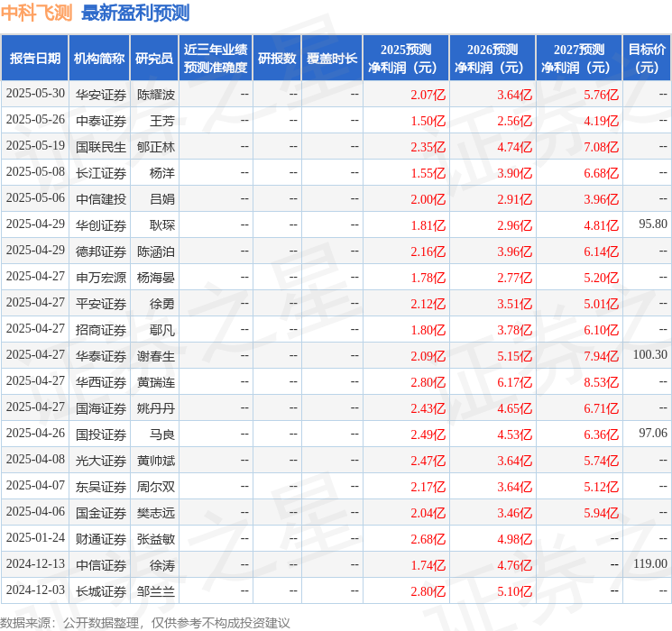Click the date 2025-01-24
Screen dimensions: 672x631
coord(35,537)
